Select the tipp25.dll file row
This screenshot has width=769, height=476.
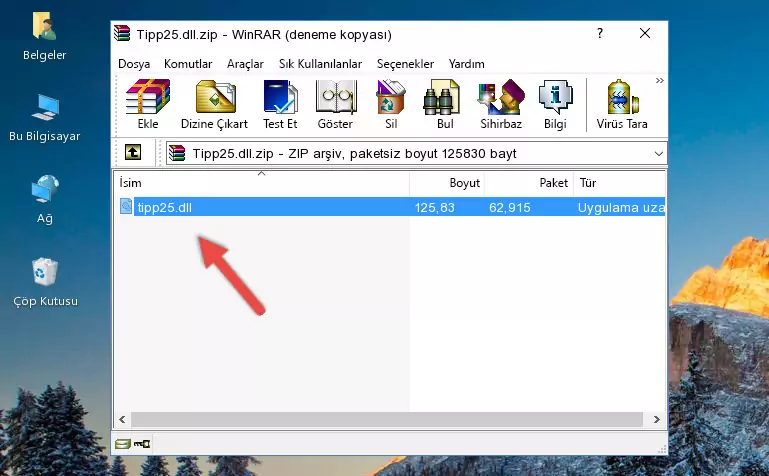click(392, 207)
